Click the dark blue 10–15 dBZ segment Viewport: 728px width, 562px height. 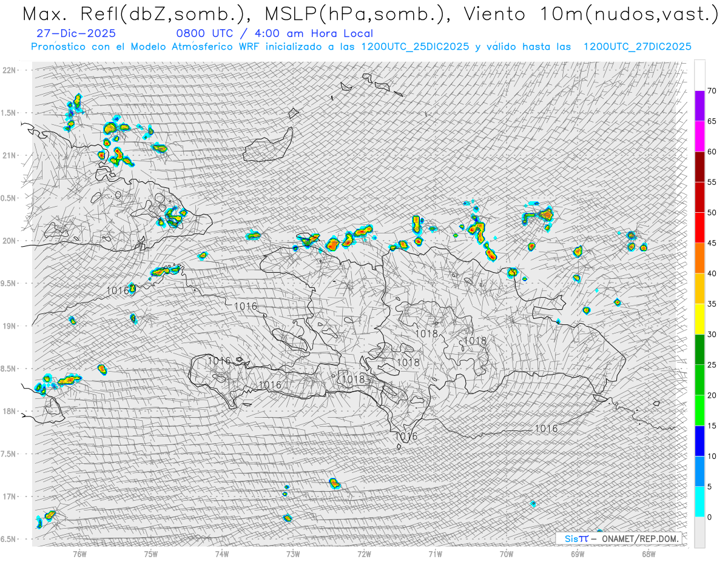[699, 441]
